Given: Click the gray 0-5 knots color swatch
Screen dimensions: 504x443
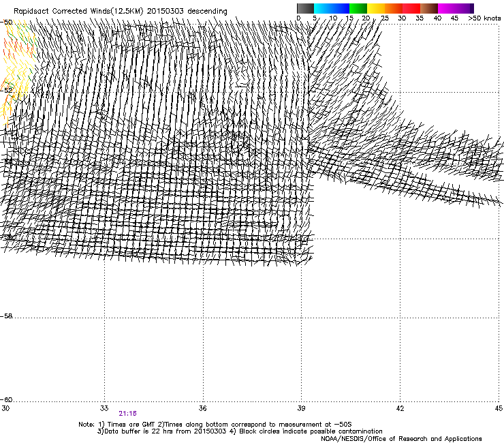Looking at the screenshot, I should click(305, 8).
